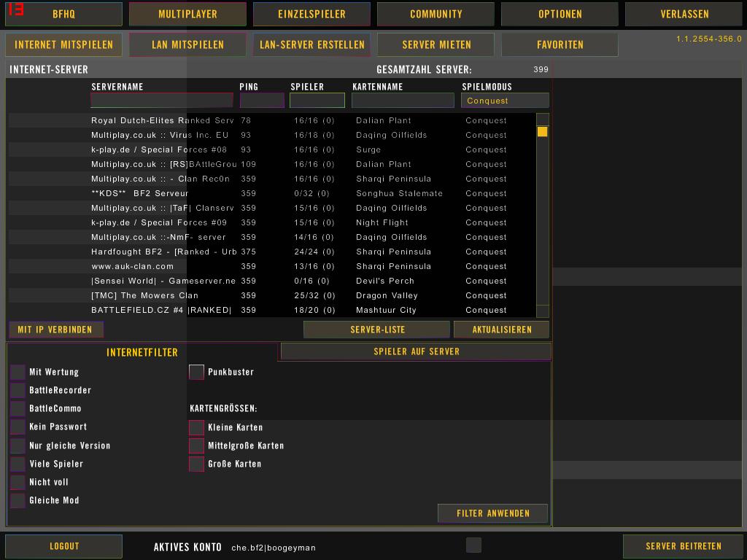Select **KDS** BF2 Serveur row
The height and width of the screenshot is (560, 747).
(x=271, y=193)
